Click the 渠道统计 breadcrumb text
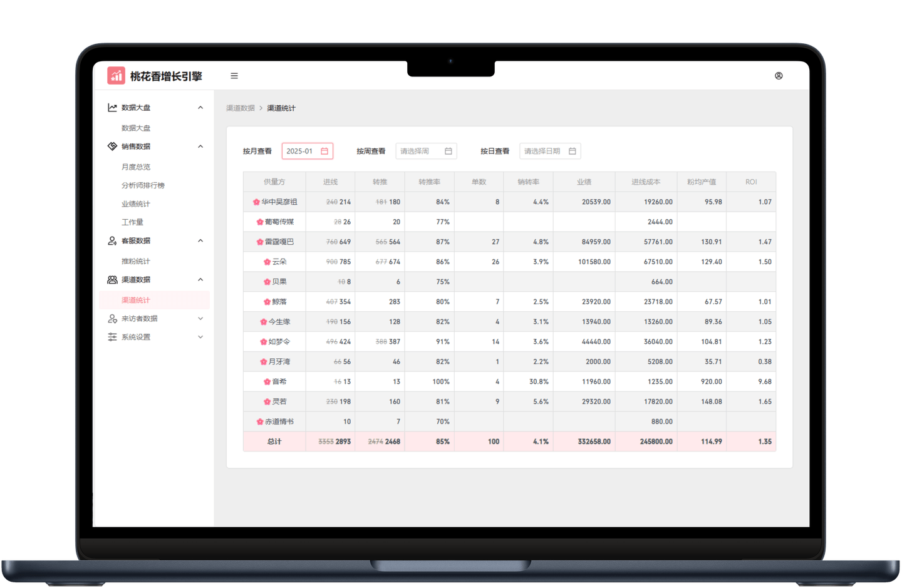902x588 pixels. [281, 108]
